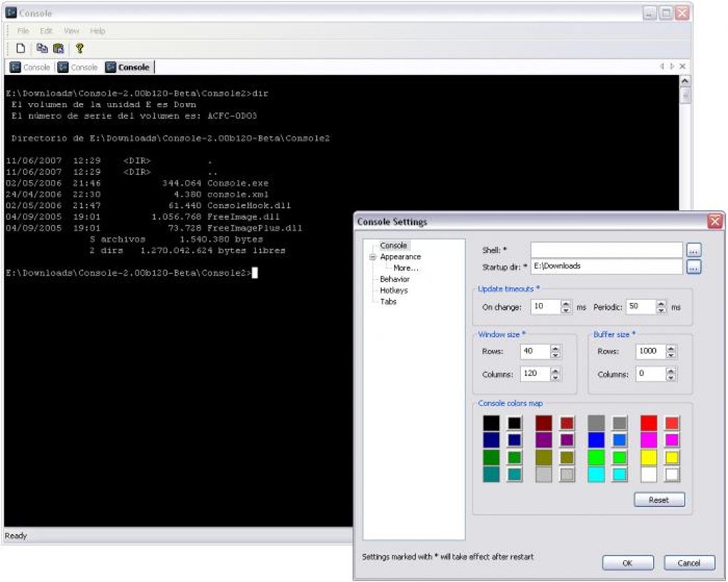Click the On change value field showing 10

pos(546,306)
